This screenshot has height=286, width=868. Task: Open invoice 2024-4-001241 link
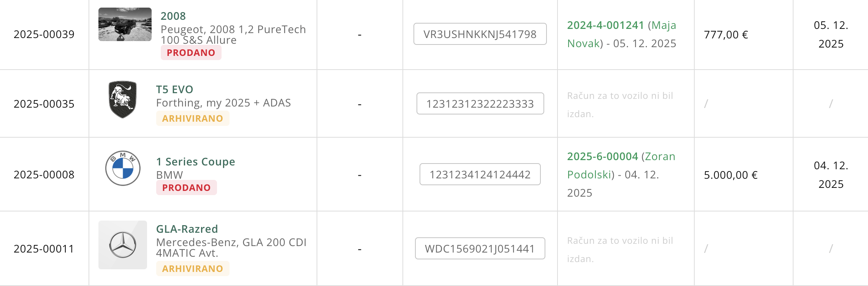605,25
